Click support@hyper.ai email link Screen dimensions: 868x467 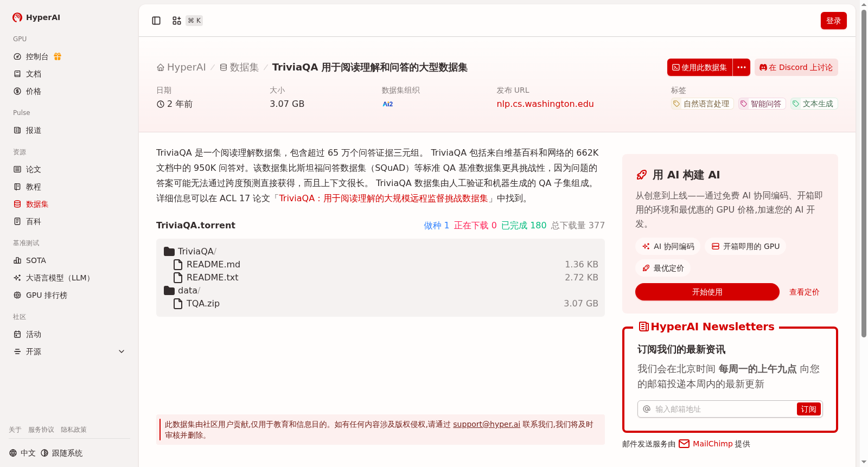click(487, 424)
